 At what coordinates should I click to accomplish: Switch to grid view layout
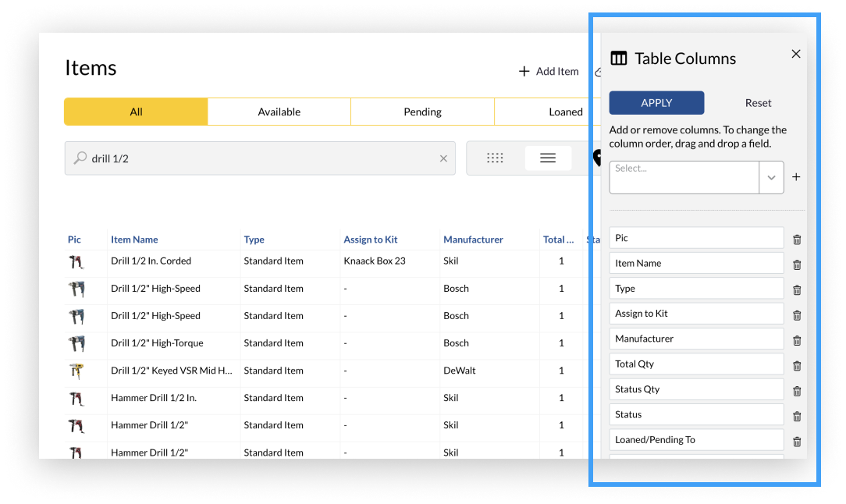[495, 158]
